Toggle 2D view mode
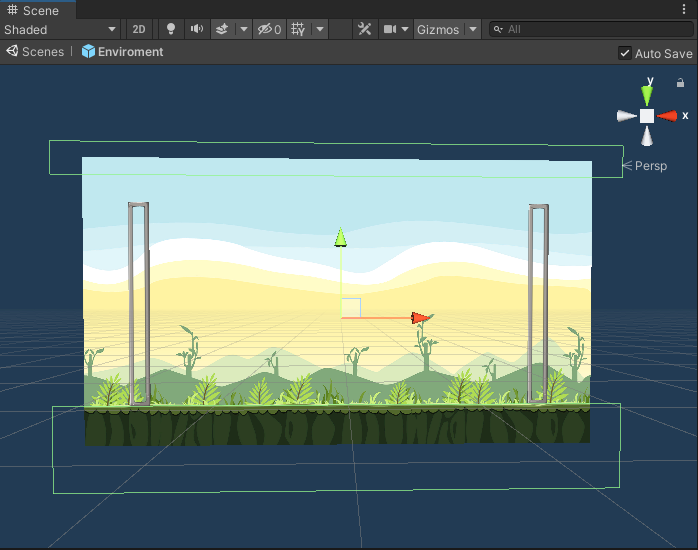 tap(138, 30)
